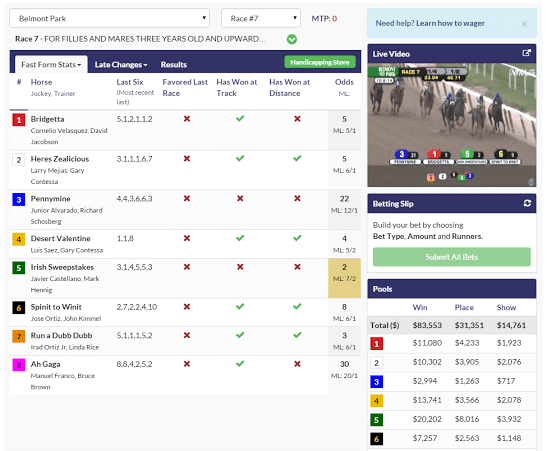The height and width of the screenshot is (451, 547).
Task: Click the live race video thumbnail
Action: click(451, 125)
